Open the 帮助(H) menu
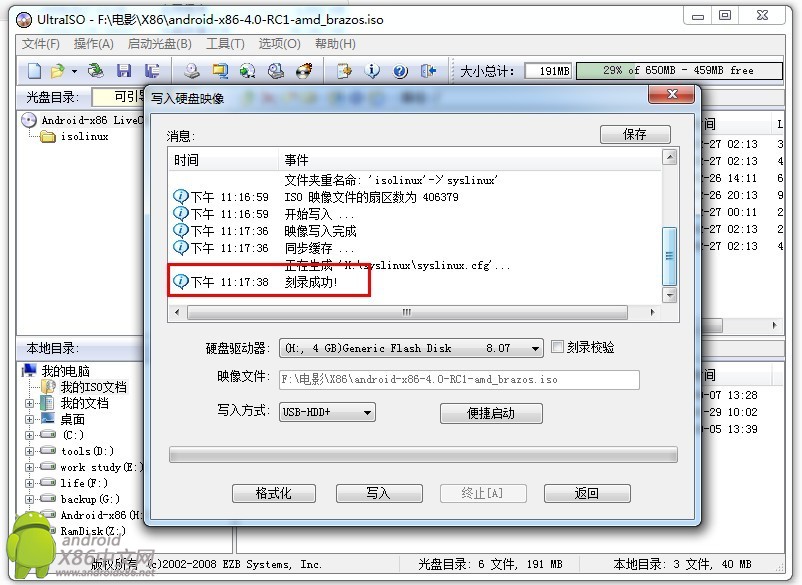This screenshot has height=585, width=802. [335, 44]
